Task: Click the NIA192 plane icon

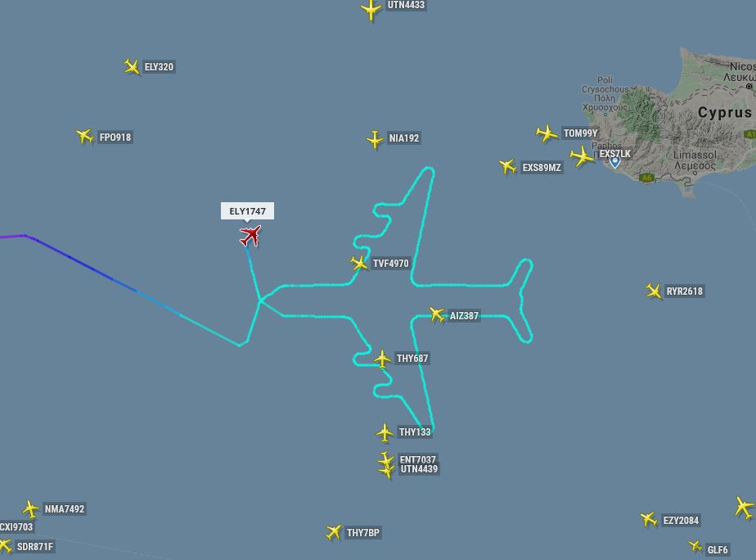Action: (x=375, y=140)
